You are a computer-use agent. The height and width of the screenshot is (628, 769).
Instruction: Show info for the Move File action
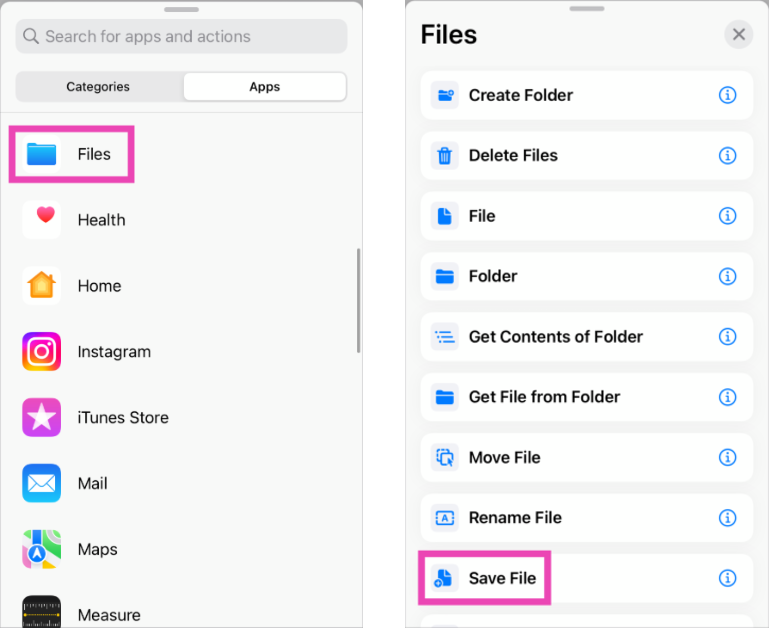click(x=728, y=458)
